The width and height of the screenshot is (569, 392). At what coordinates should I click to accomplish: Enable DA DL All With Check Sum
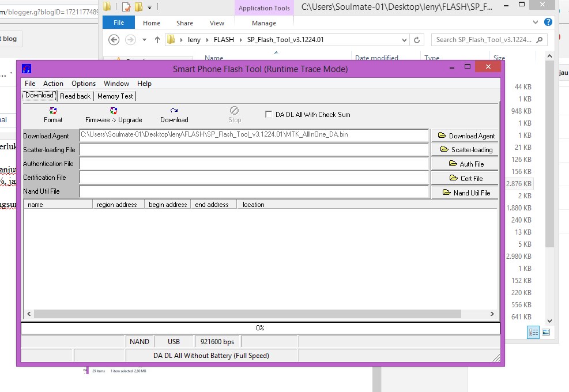click(269, 114)
